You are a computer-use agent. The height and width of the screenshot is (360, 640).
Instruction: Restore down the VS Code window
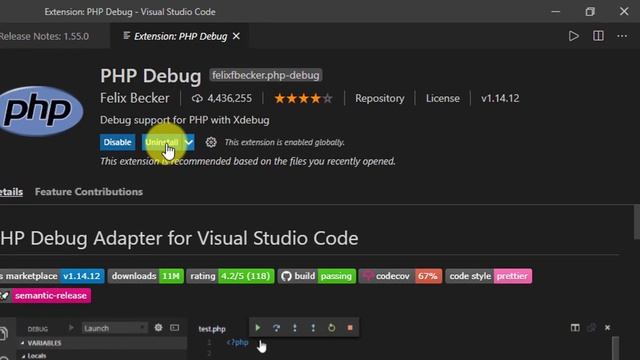tap(590, 11)
